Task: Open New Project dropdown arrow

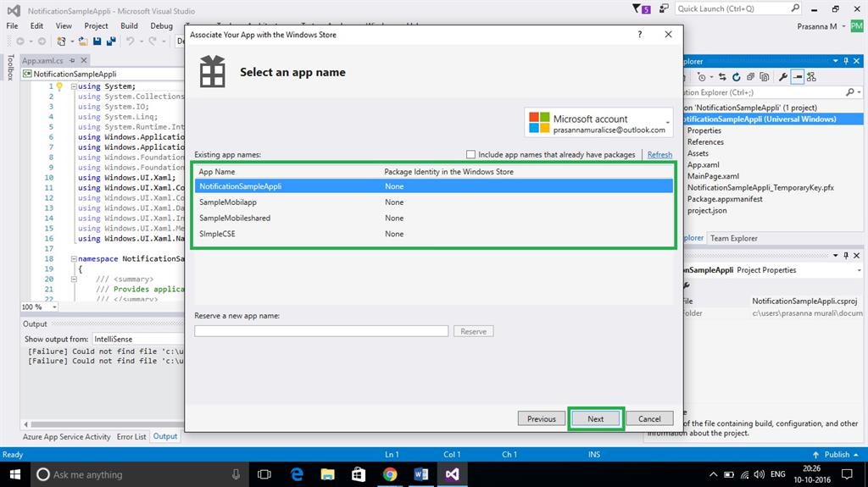Action: [x=71, y=42]
